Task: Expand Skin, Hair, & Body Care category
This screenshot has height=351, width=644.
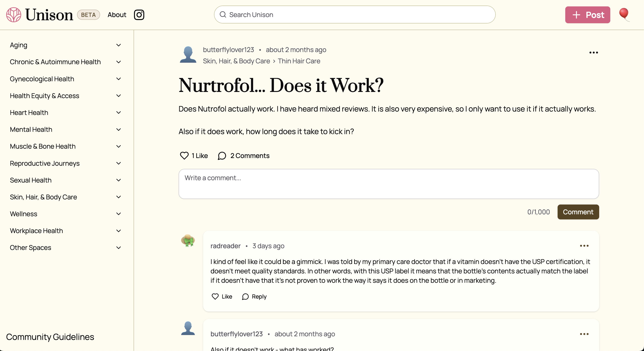Action: coord(118,197)
